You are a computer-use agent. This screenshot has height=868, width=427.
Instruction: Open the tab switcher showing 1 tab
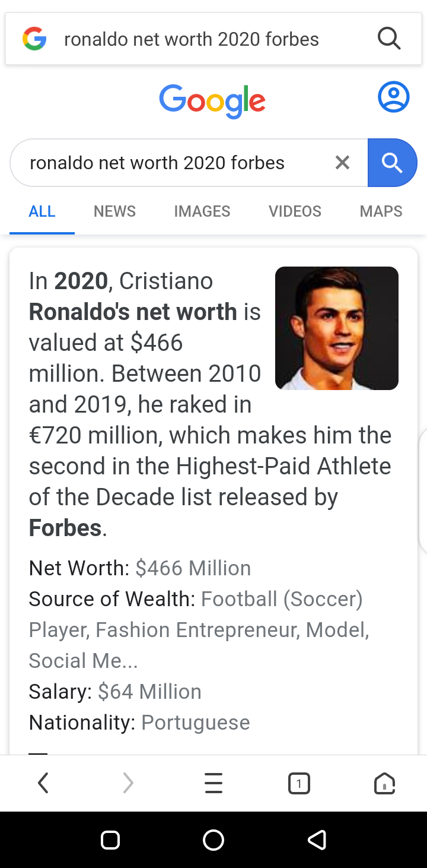click(x=299, y=784)
